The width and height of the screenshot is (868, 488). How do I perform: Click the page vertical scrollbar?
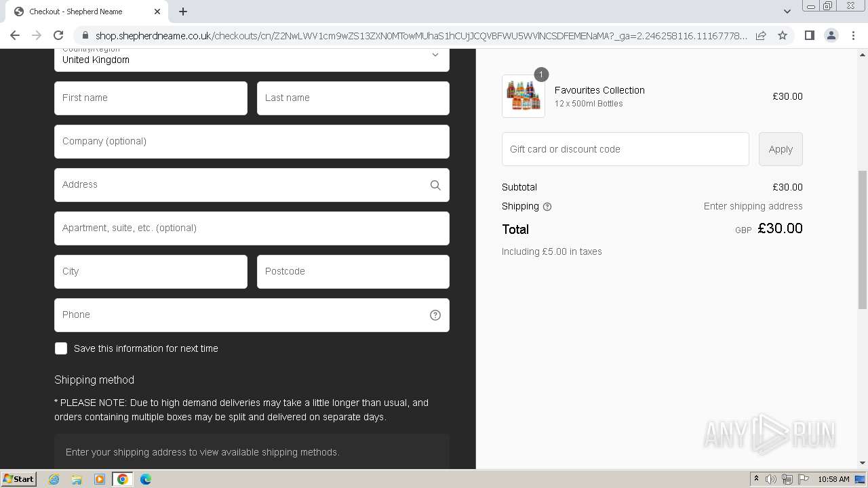tap(863, 239)
